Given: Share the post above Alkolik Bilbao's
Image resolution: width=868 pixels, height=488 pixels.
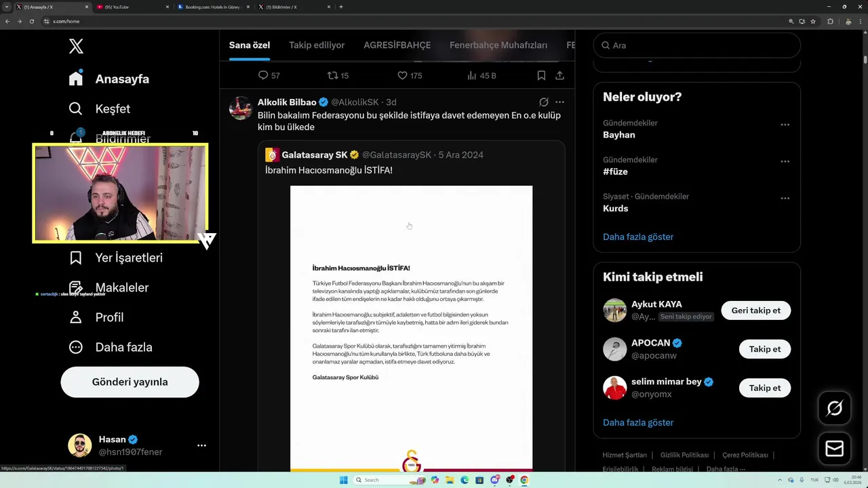Looking at the screenshot, I should tap(559, 75).
